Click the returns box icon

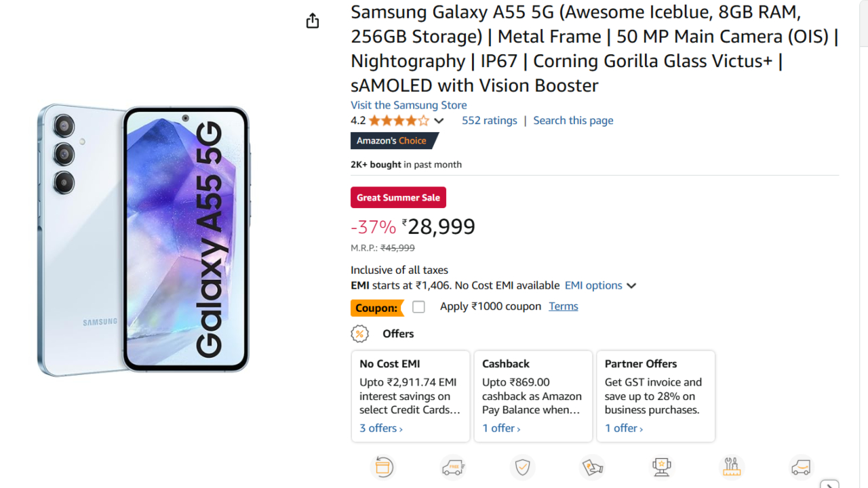coord(384,467)
